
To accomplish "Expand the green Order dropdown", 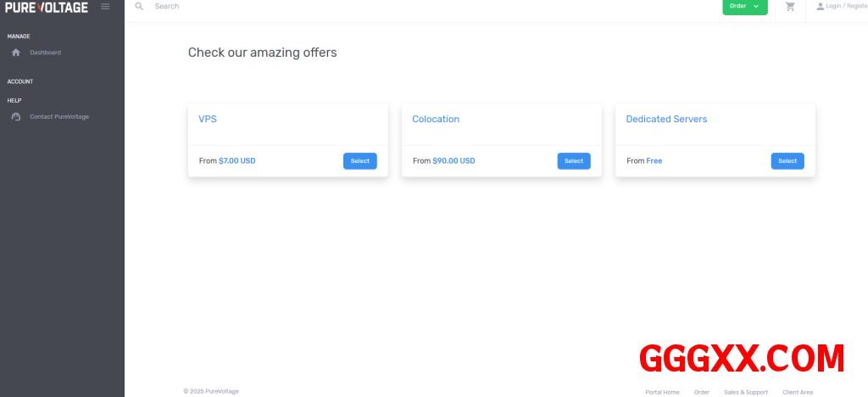I will (x=744, y=7).
